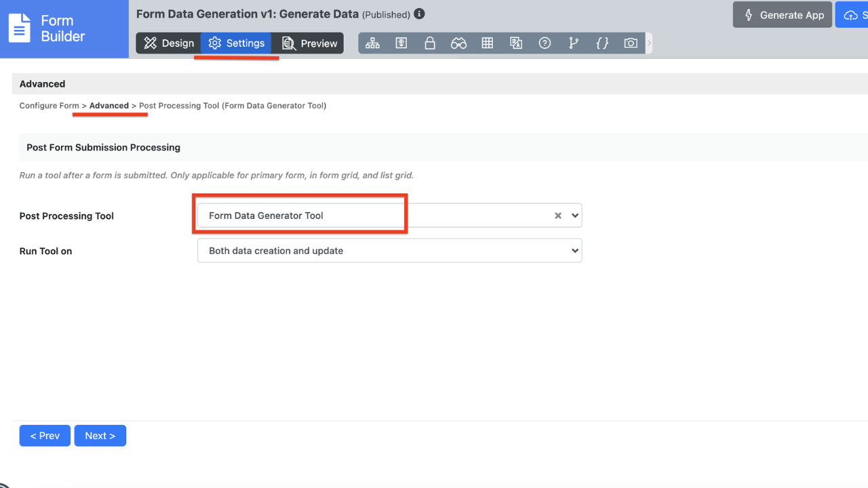
Task: Select the Settings tab
Action: [x=237, y=43]
